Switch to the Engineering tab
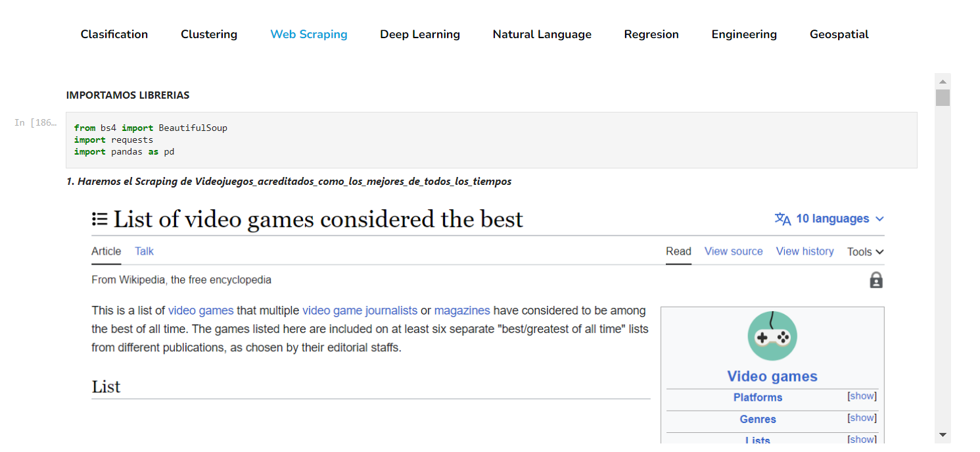The height and width of the screenshot is (452, 980). (744, 34)
